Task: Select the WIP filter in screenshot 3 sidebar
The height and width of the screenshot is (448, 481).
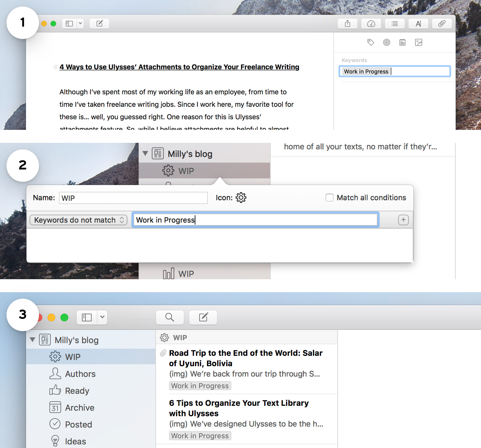Action: [91, 357]
